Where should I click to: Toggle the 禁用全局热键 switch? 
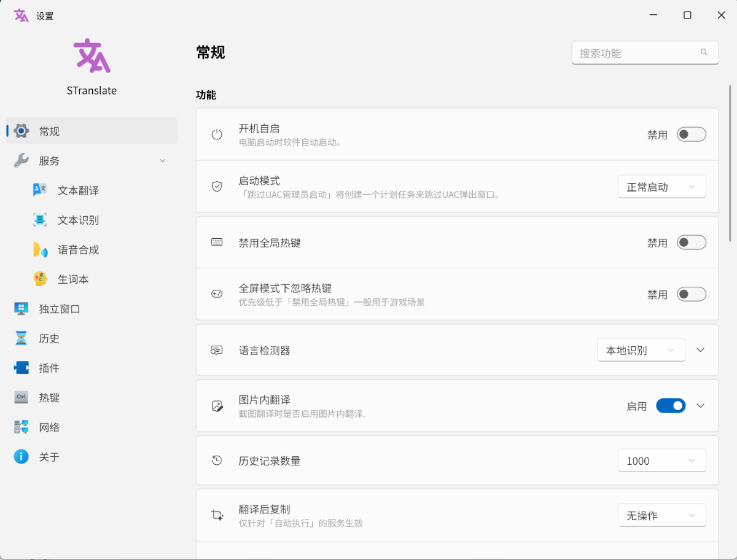(x=691, y=243)
